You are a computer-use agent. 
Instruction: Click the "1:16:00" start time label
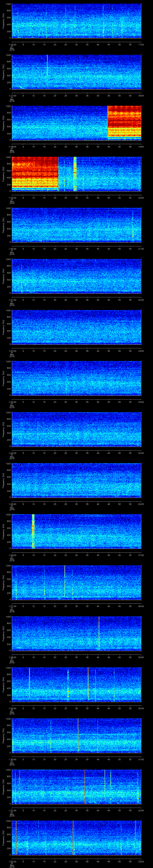point(12,44)
